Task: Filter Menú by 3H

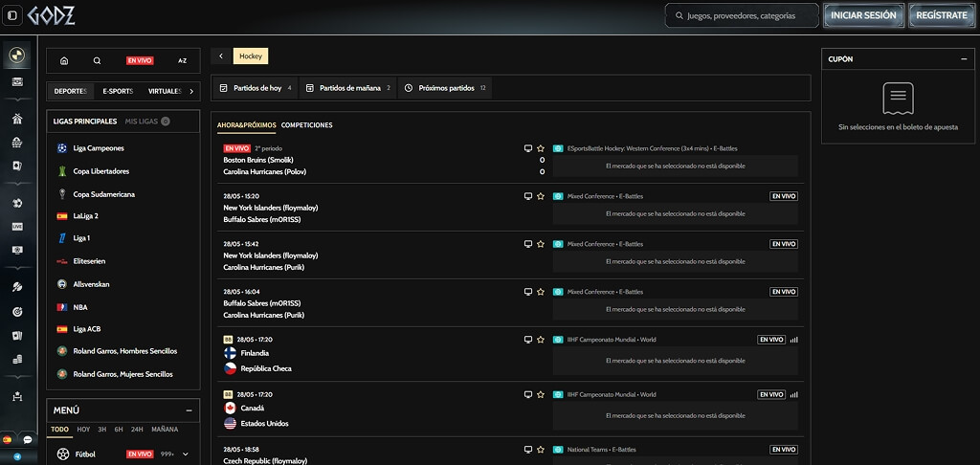Action: (101, 430)
